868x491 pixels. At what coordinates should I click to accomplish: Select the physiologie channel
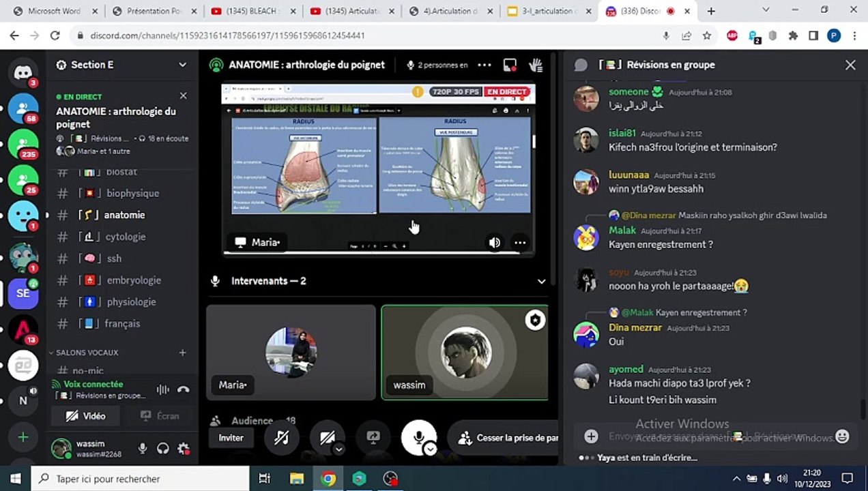click(x=131, y=301)
